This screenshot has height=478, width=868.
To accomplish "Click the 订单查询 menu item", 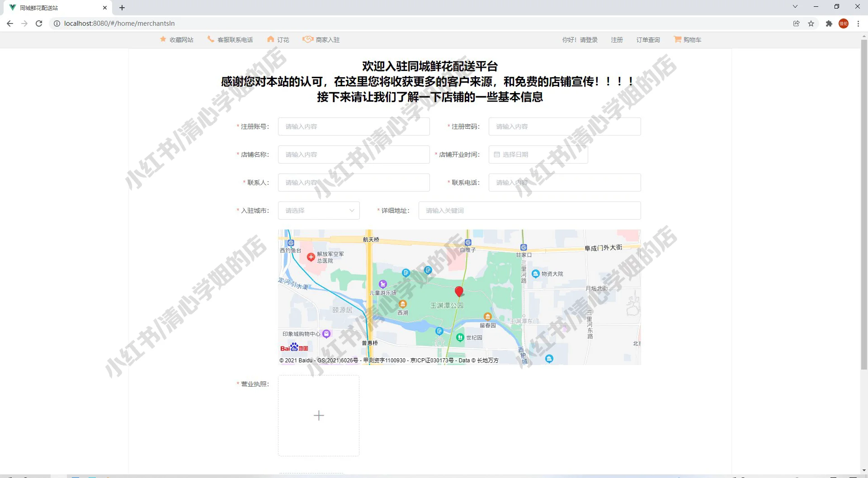I will click(648, 40).
